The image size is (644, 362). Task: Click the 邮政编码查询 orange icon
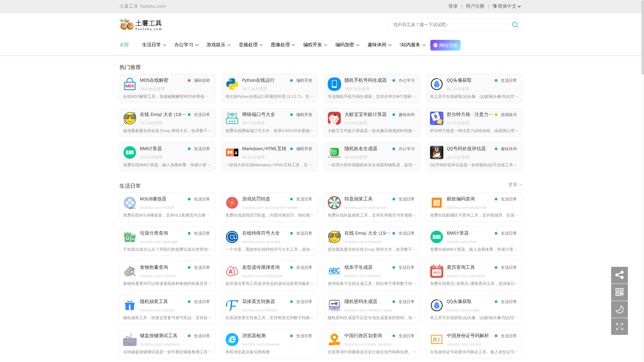tap(437, 203)
